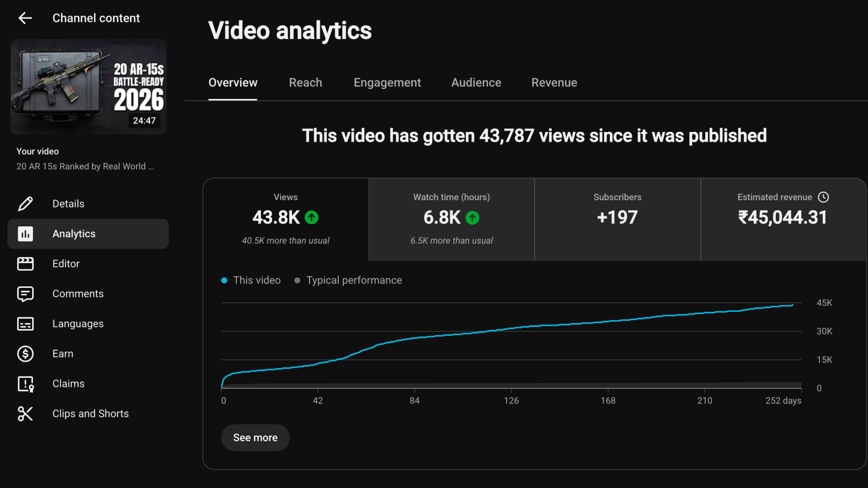Click the clock icon beside Estimated revenue
868x488 pixels.
coord(823,197)
